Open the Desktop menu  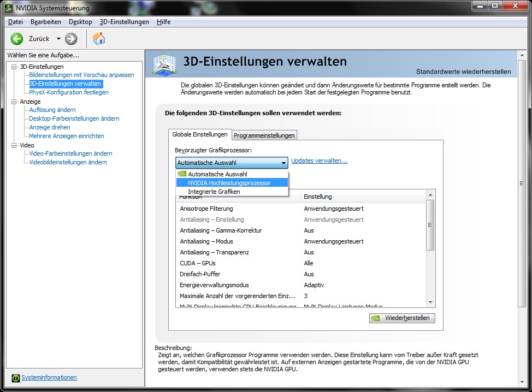tap(80, 22)
